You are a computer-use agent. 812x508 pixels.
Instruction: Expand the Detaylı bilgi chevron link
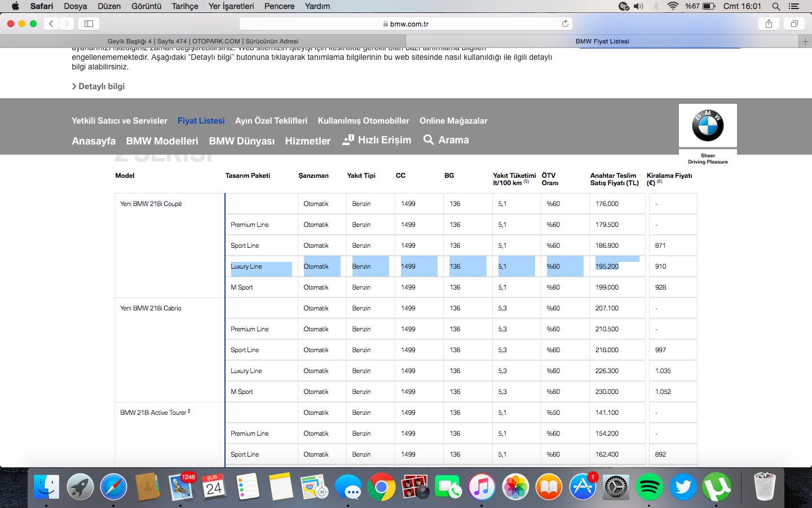[x=98, y=86]
